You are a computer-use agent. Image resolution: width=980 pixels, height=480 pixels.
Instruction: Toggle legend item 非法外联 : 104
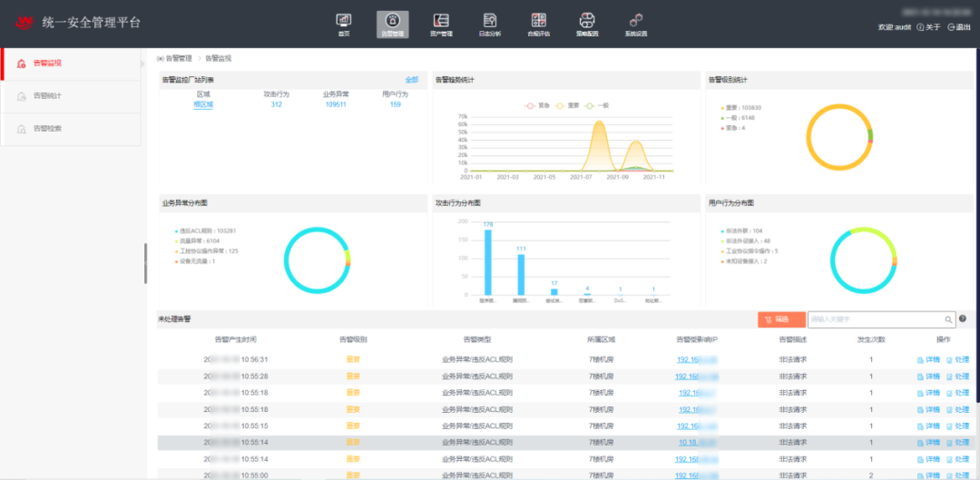[x=741, y=230]
